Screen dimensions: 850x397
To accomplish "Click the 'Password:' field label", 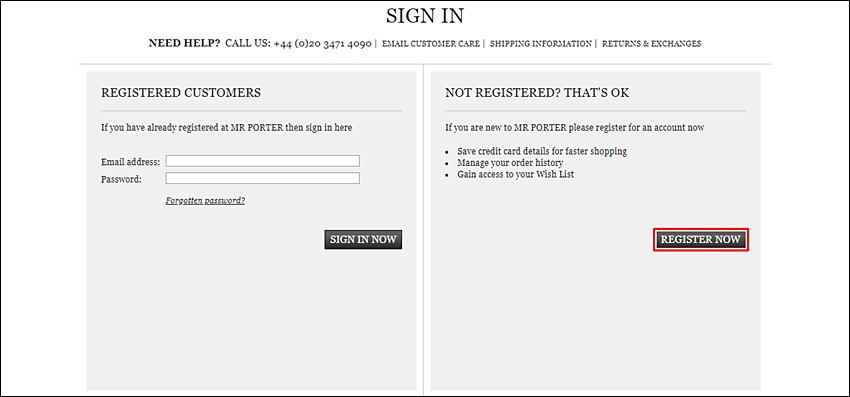I will pos(121,179).
